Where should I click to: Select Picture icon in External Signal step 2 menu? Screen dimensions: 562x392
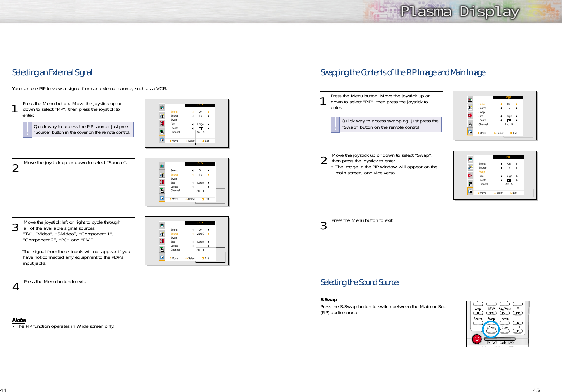162,166
